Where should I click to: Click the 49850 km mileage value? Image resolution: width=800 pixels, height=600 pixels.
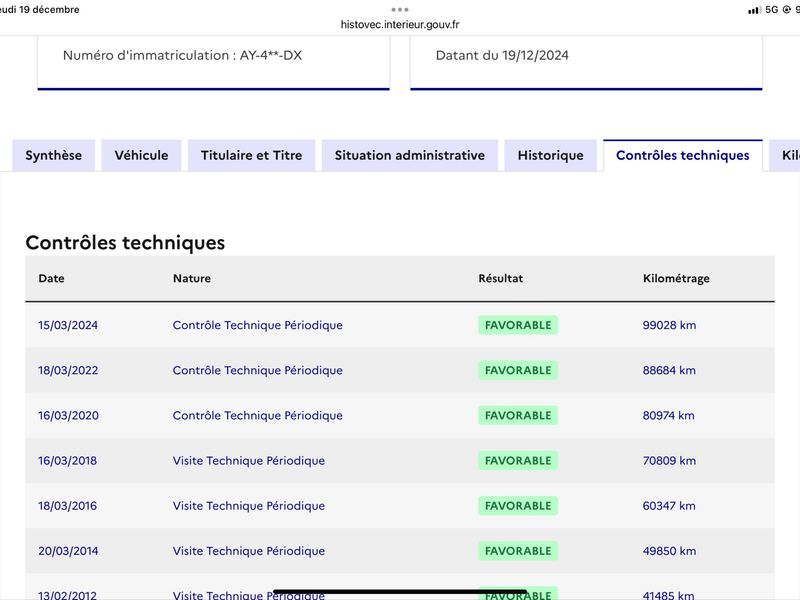[x=669, y=551]
